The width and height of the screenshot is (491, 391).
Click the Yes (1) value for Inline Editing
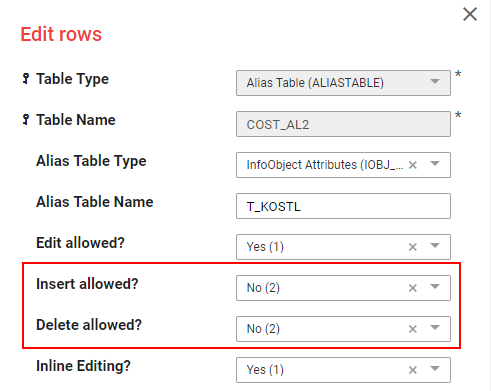pos(265,370)
